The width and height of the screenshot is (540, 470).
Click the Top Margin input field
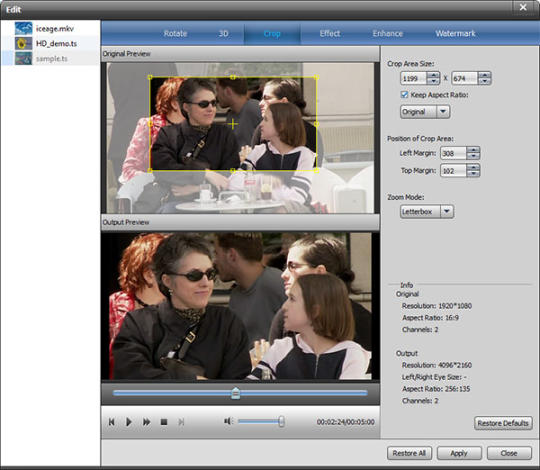click(454, 170)
